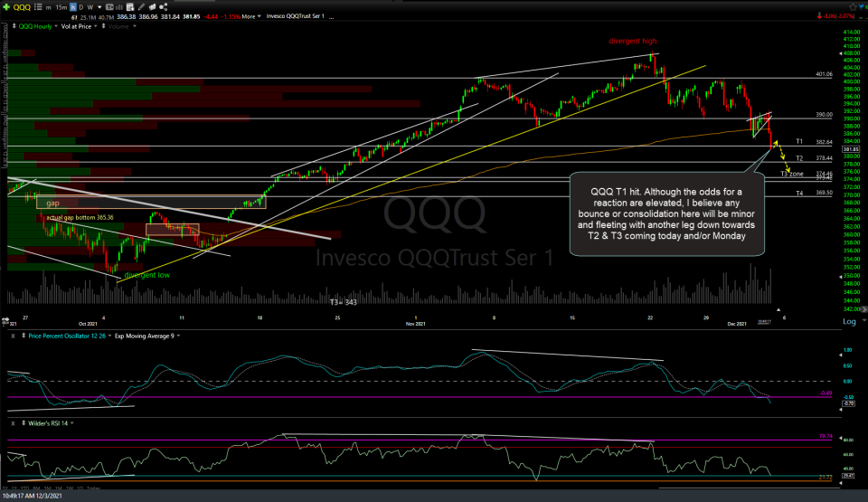This screenshot has width=868, height=502.
Task: Click the swap arrows icon left of date axis
Action: [5, 321]
